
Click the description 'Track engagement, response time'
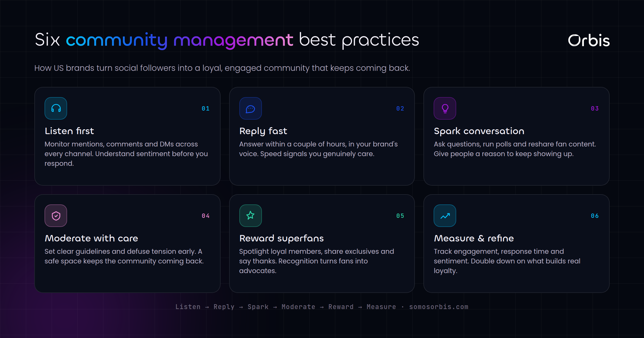(x=507, y=261)
